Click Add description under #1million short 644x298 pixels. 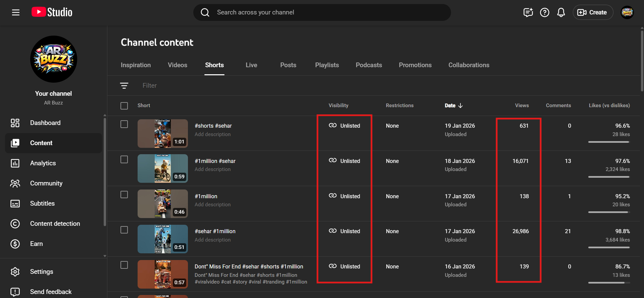coord(212,205)
